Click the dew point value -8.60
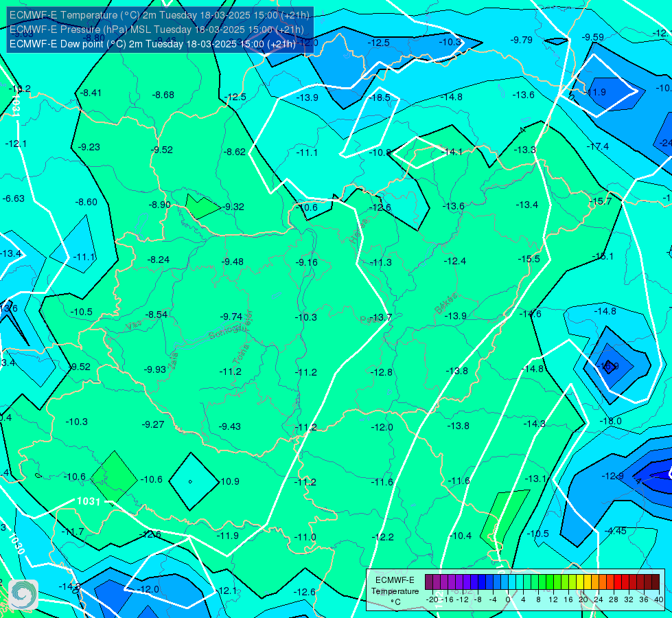Viewport: 672px width, 618px height. (x=86, y=202)
